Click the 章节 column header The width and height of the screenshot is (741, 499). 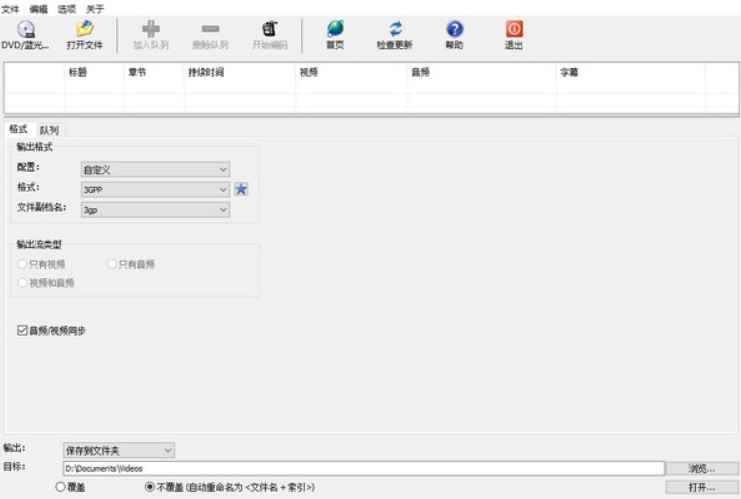tap(154, 72)
